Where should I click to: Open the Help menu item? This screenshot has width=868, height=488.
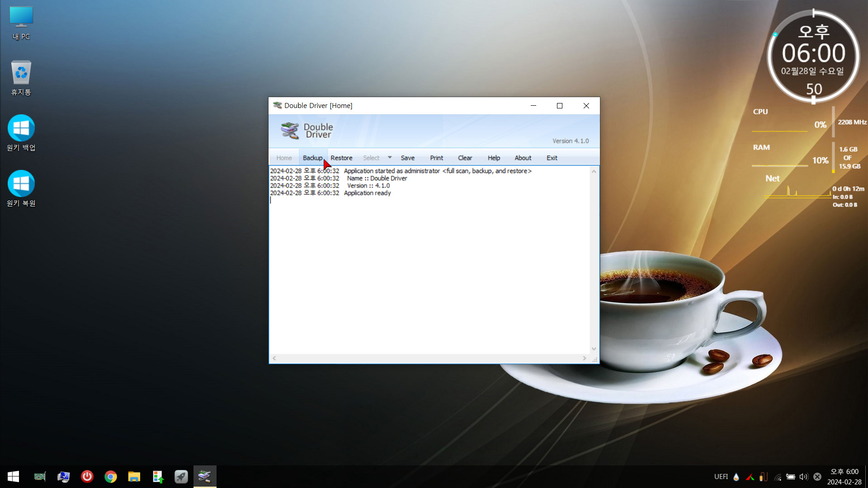(494, 158)
